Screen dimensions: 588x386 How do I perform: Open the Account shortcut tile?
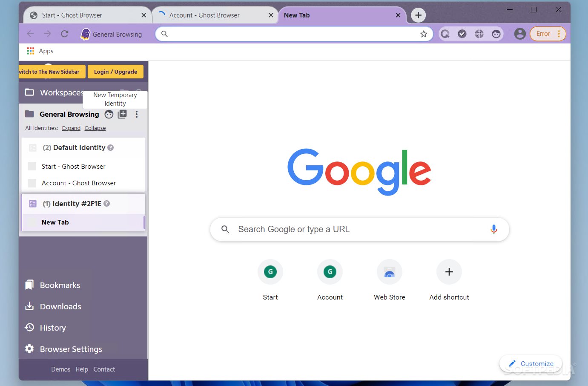[330, 279]
